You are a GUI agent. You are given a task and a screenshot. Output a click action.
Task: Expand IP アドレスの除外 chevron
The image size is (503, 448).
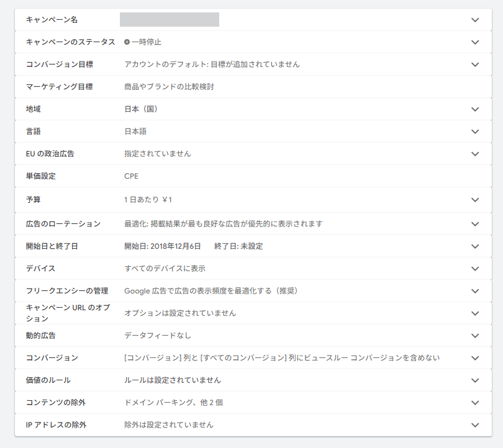click(475, 425)
